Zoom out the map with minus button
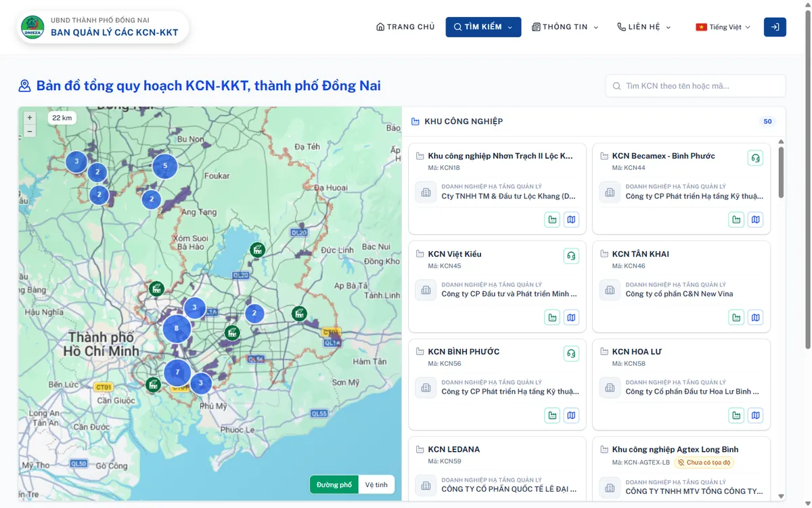The image size is (812, 508). click(x=30, y=131)
